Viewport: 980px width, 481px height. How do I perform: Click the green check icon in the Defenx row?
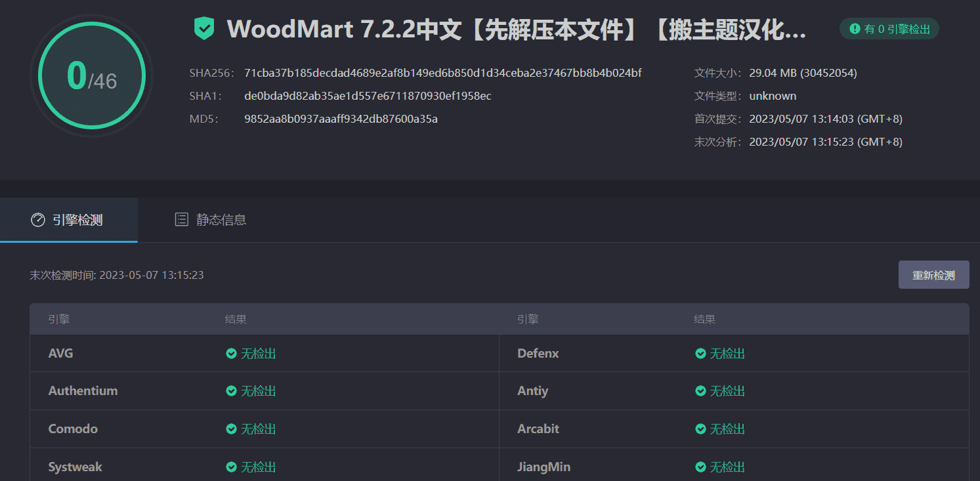700,354
